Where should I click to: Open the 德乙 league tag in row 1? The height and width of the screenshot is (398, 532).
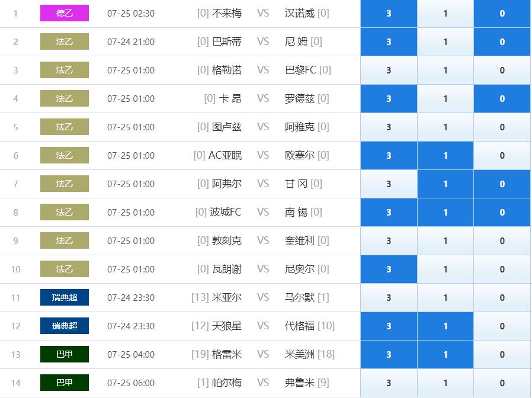pos(65,13)
